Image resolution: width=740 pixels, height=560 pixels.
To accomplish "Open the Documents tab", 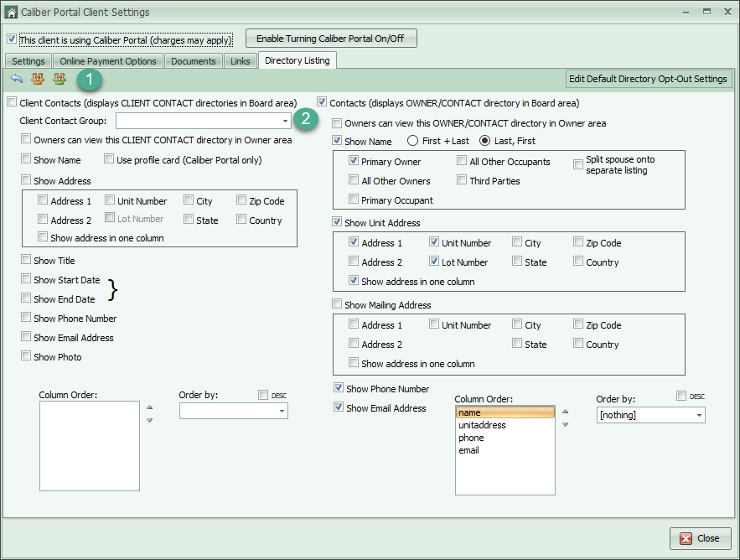I will (x=194, y=61).
